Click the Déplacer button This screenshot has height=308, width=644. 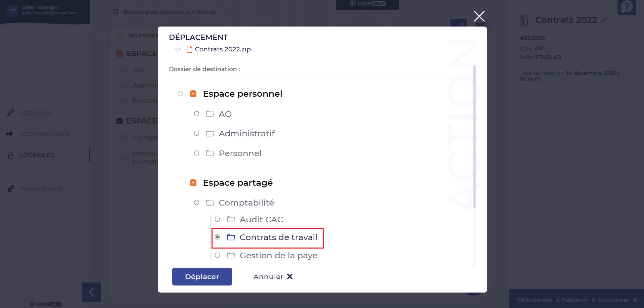(x=202, y=276)
